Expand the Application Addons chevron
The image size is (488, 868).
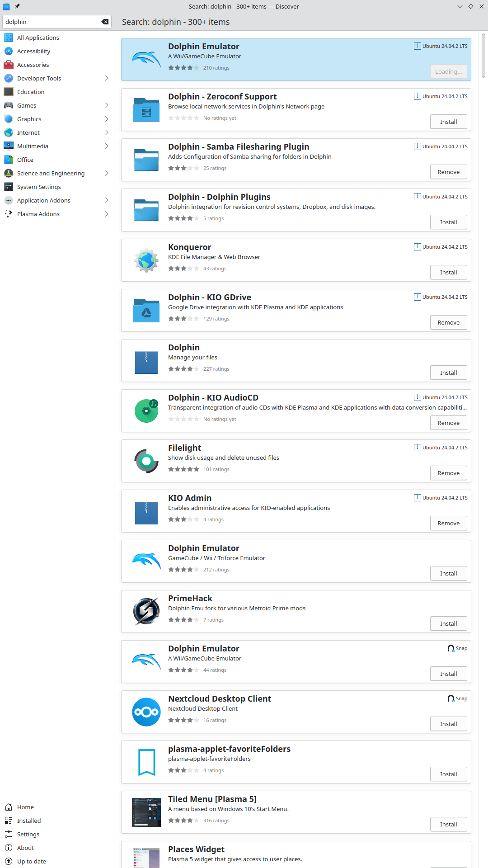point(107,200)
